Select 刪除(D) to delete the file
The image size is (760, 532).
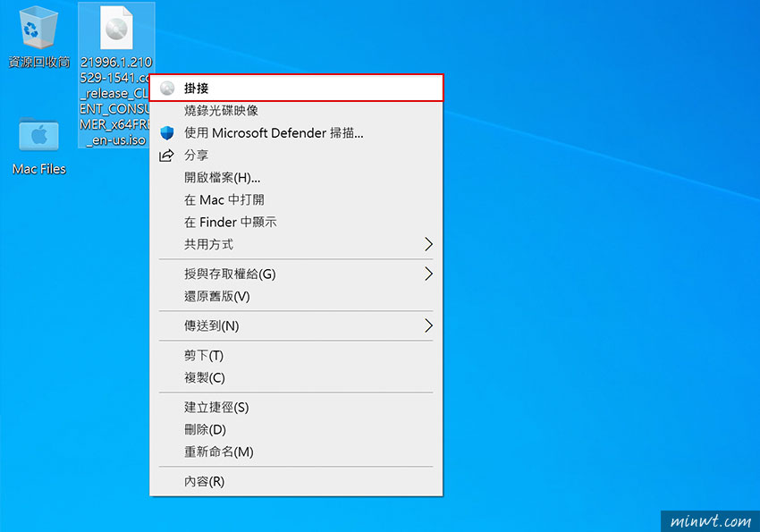click(296, 429)
